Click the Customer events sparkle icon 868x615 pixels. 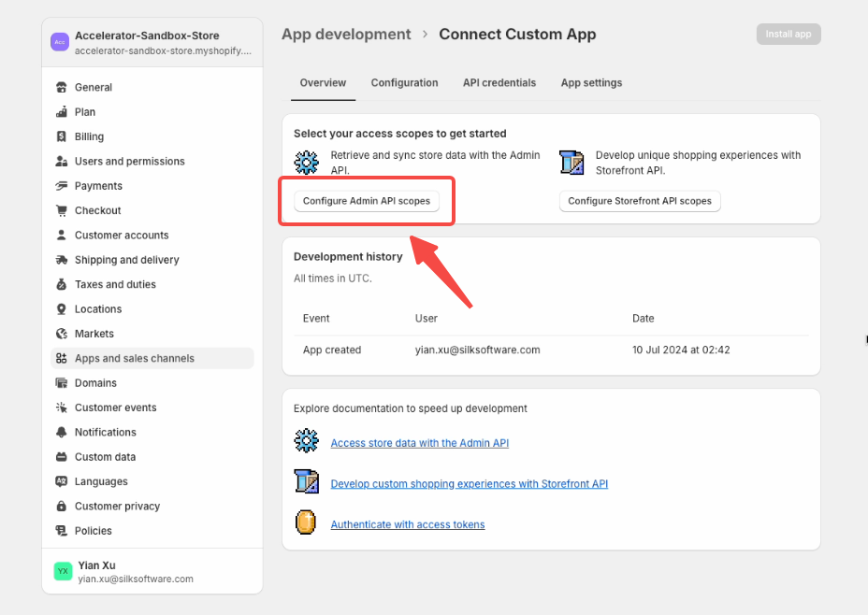(x=62, y=408)
